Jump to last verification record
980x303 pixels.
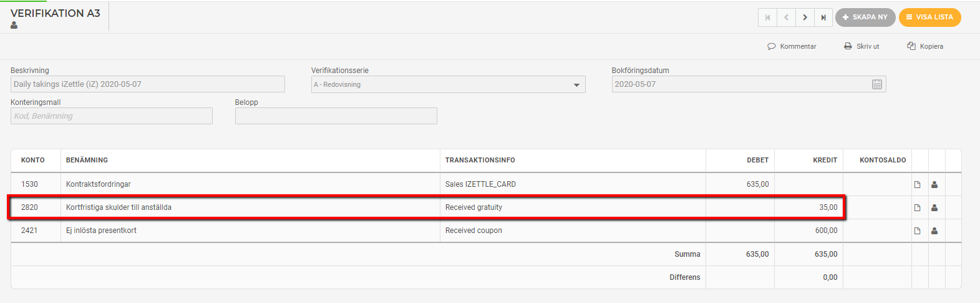tap(823, 17)
